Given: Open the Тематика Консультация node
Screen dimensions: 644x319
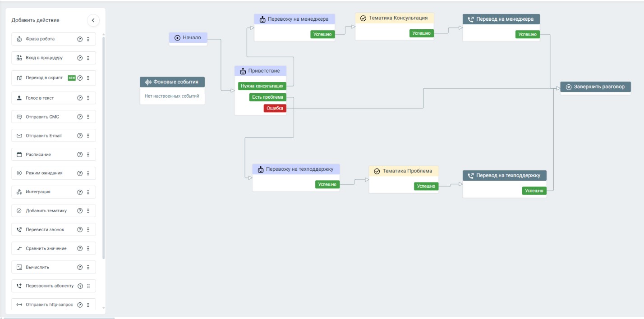Looking at the screenshot, I should coord(394,18).
